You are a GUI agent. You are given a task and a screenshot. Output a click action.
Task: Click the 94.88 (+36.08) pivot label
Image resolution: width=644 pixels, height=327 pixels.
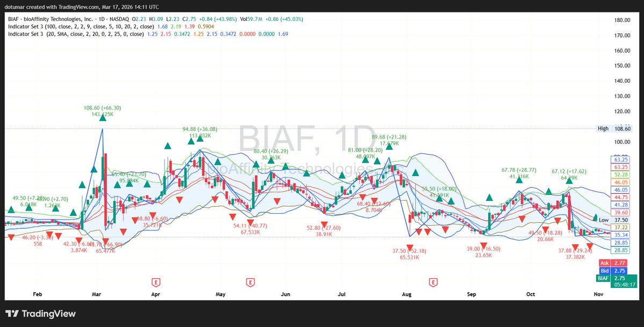click(x=200, y=129)
